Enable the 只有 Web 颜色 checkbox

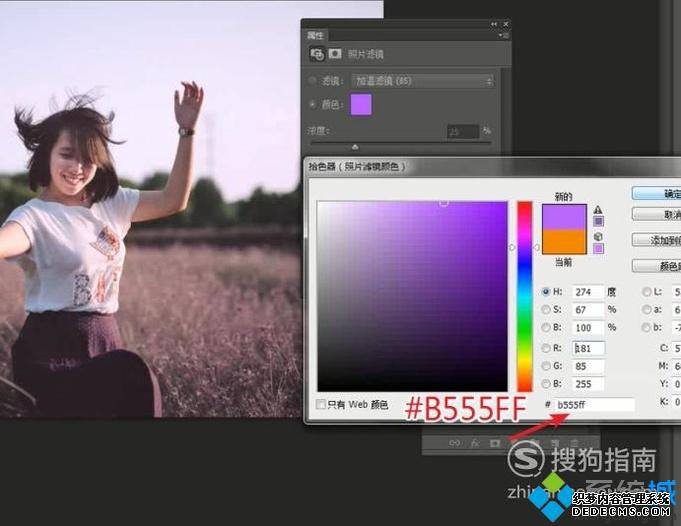pos(321,405)
